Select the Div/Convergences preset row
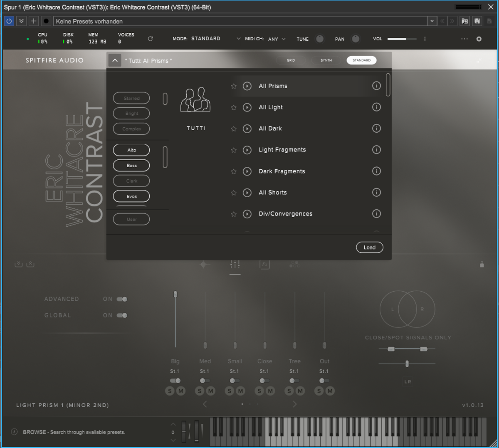This screenshot has height=448, width=499. [x=306, y=214]
